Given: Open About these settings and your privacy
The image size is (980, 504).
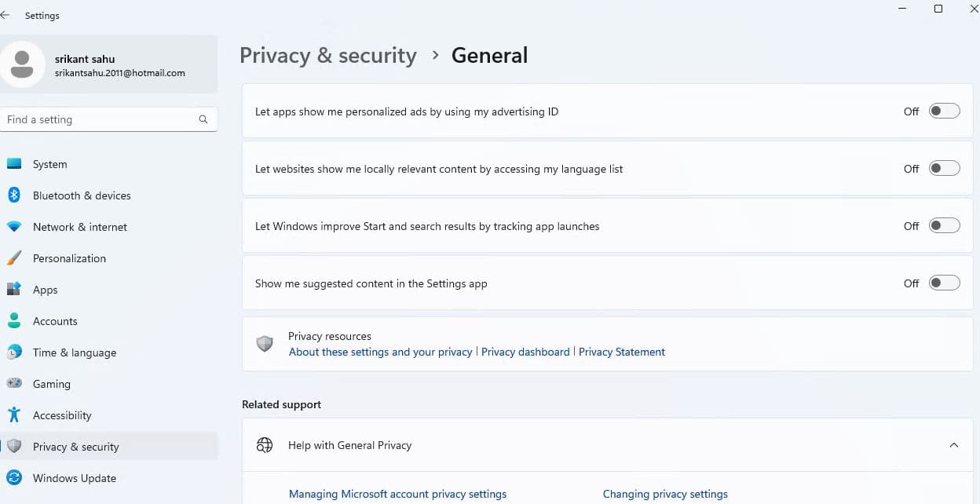Looking at the screenshot, I should point(381,352).
